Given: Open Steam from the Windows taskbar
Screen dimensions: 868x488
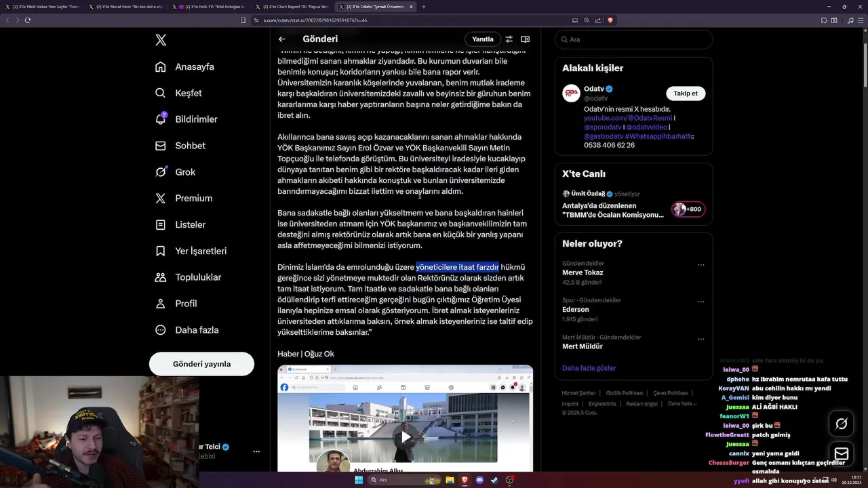Looking at the screenshot, I should click(494, 480).
